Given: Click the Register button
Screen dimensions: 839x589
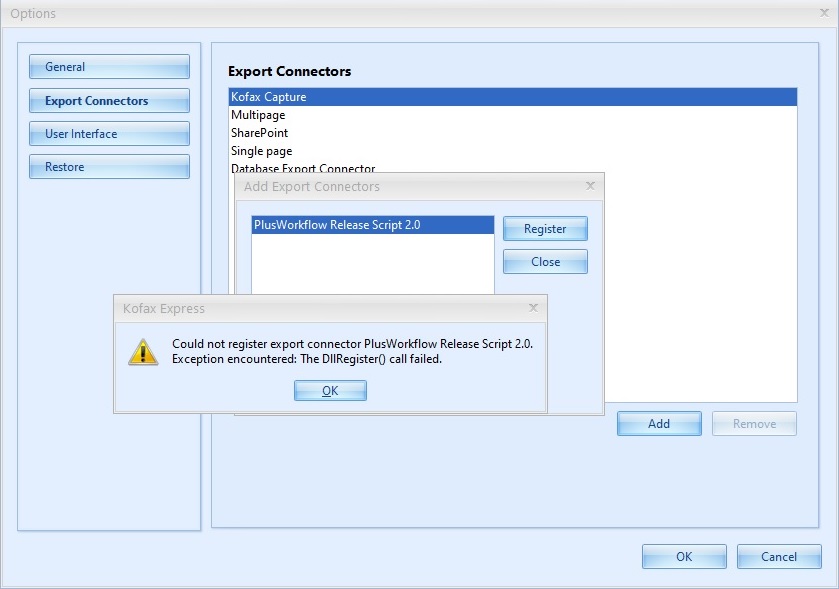Looking at the screenshot, I should 545,229.
